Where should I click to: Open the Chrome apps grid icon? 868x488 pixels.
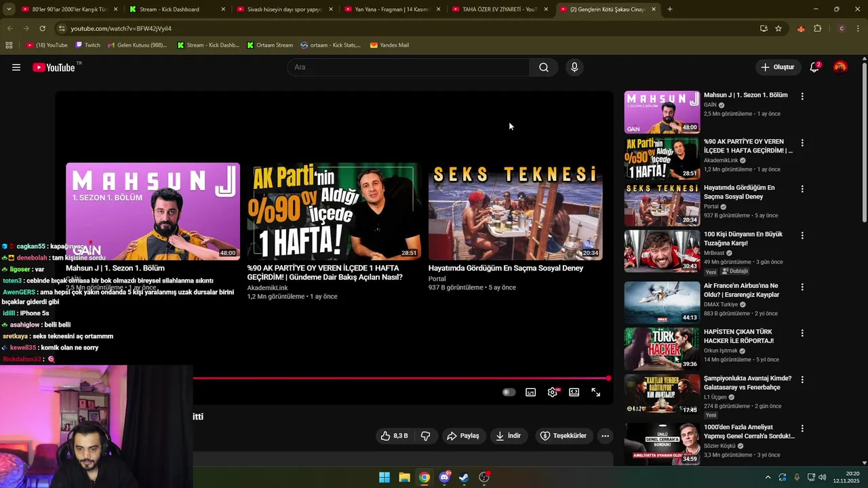click(9, 45)
